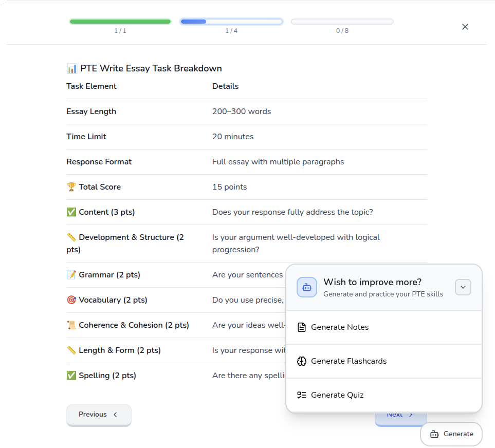495x448 pixels.
Task: Click the target icon beside Vocabulary
Action: 71,300
